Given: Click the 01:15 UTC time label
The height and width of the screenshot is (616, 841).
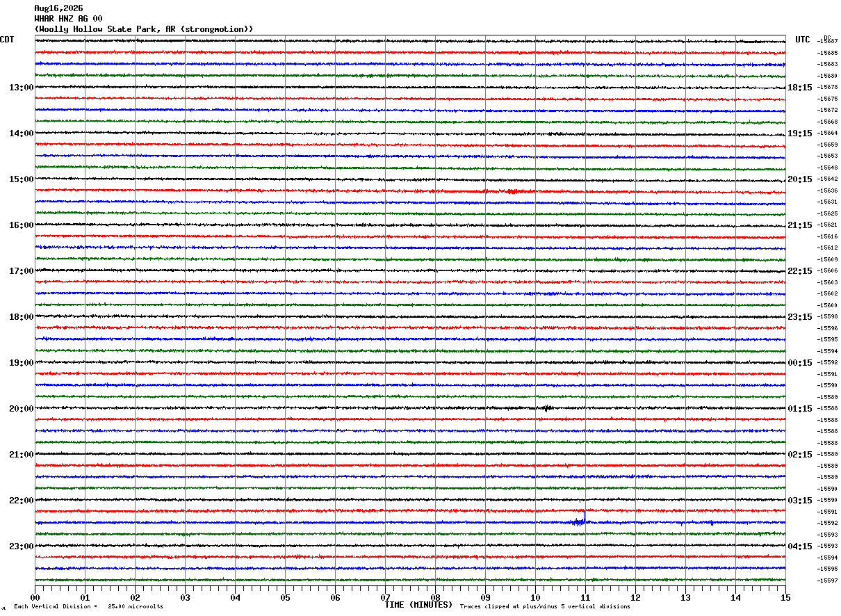Looking at the screenshot, I should [x=799, y=409].
